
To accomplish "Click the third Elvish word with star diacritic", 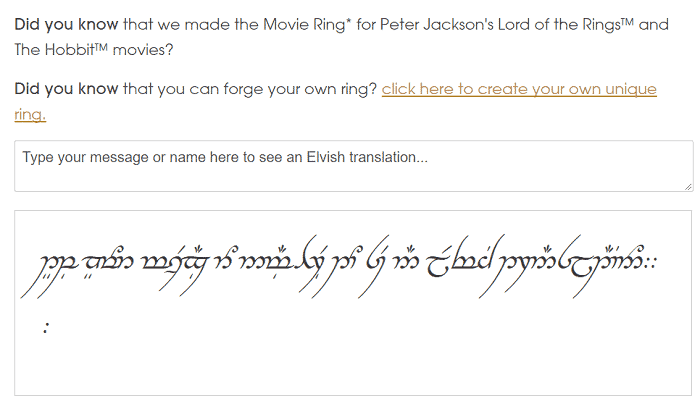I will 174,268.
